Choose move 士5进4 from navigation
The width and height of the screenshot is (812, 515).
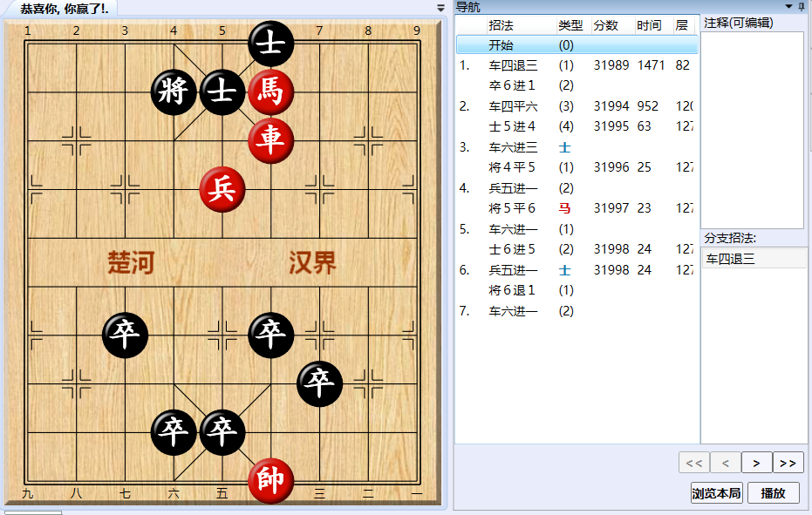click(509, 125)
